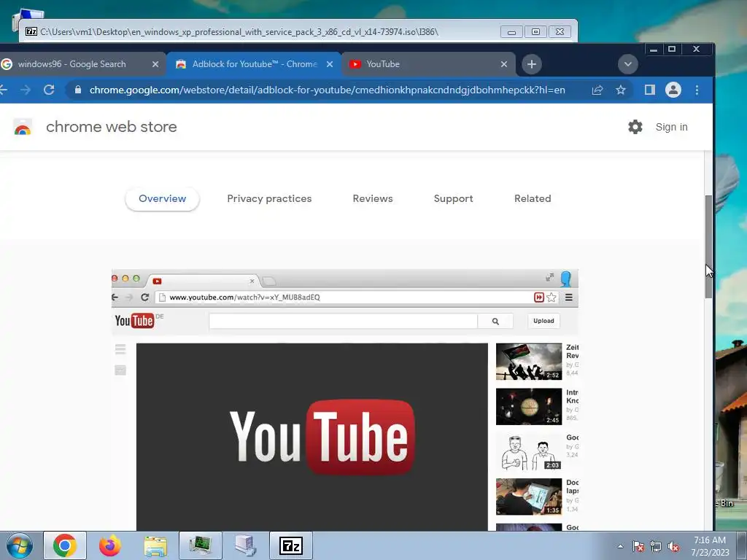Close the YouTube tab
Screen dimensions: 747x560
(504, 64)
